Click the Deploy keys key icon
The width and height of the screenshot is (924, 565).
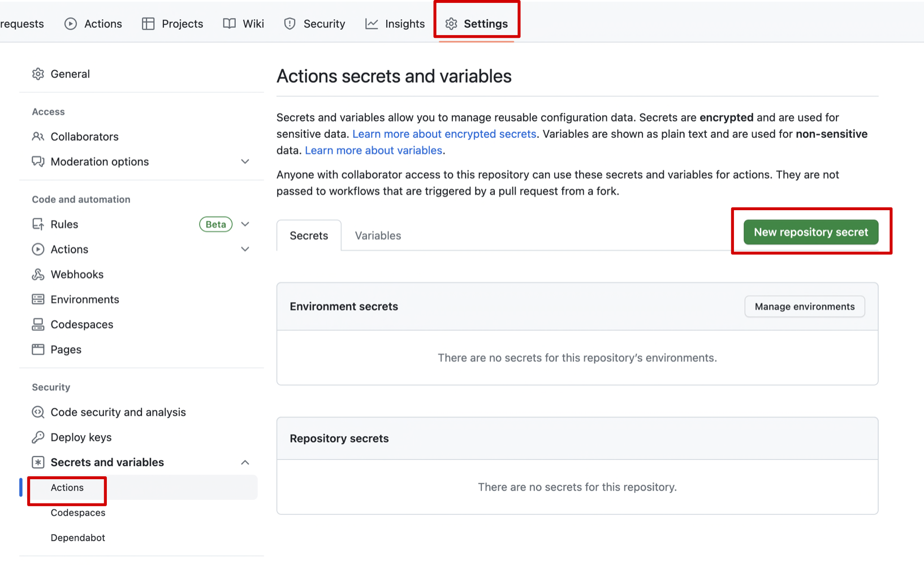click(38, 437)
